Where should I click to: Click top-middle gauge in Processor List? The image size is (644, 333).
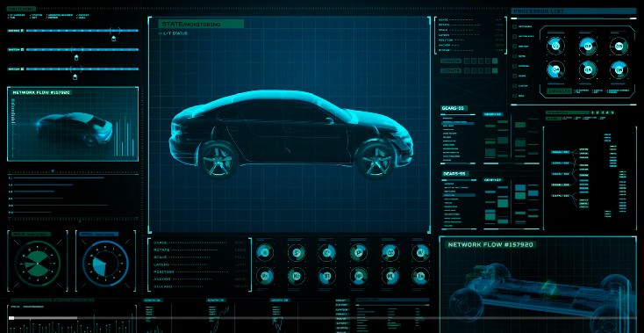588,46
